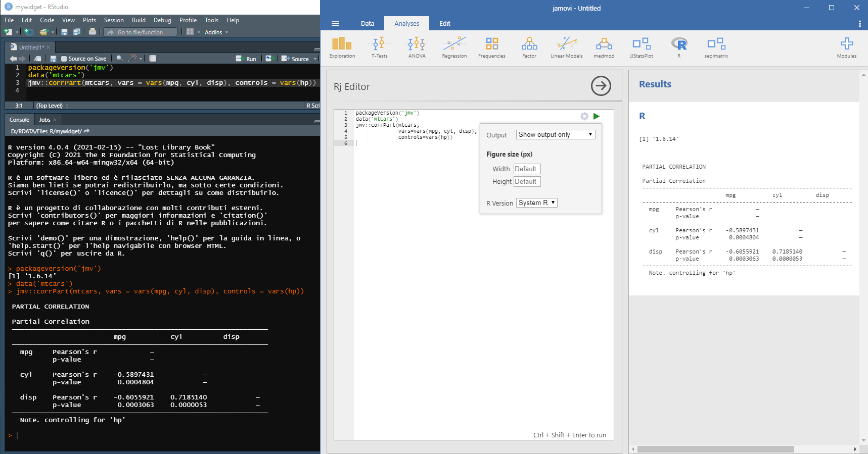Switch to the Jobs tab in RStudio
The image size is (868, 454).
(45, 120)
